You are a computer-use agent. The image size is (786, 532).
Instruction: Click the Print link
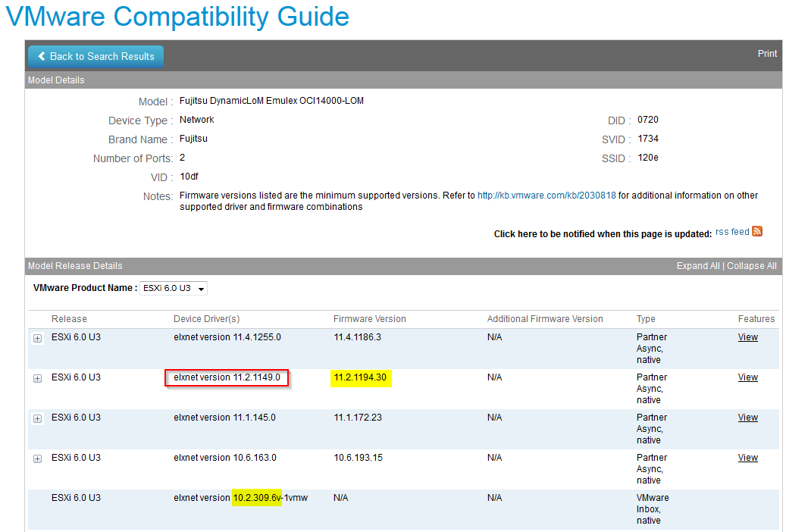tap(767, 54)
